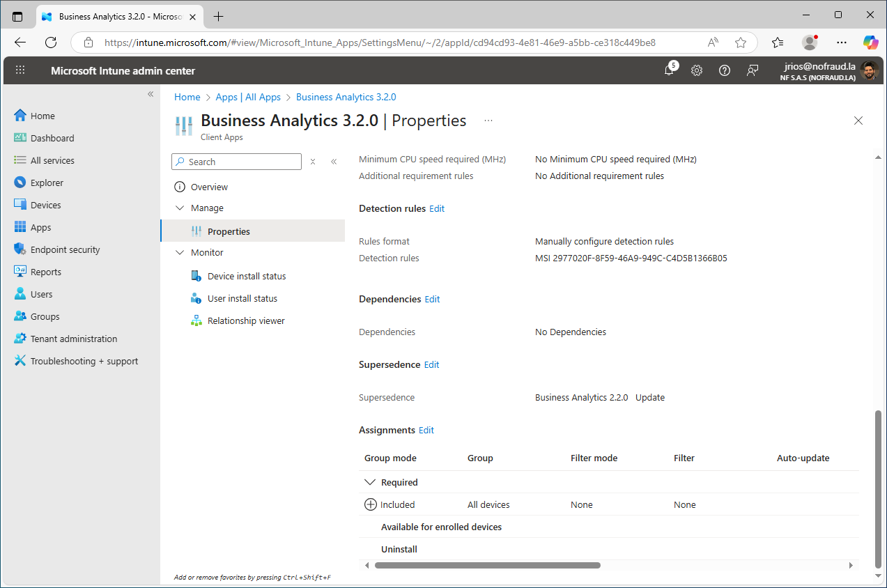Open Device install status
Screen dimensions: 887x588
(x=247, y=276)
